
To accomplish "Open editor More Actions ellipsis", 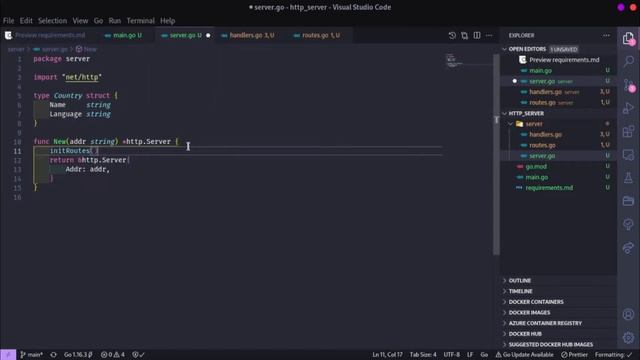I will 489,36.
